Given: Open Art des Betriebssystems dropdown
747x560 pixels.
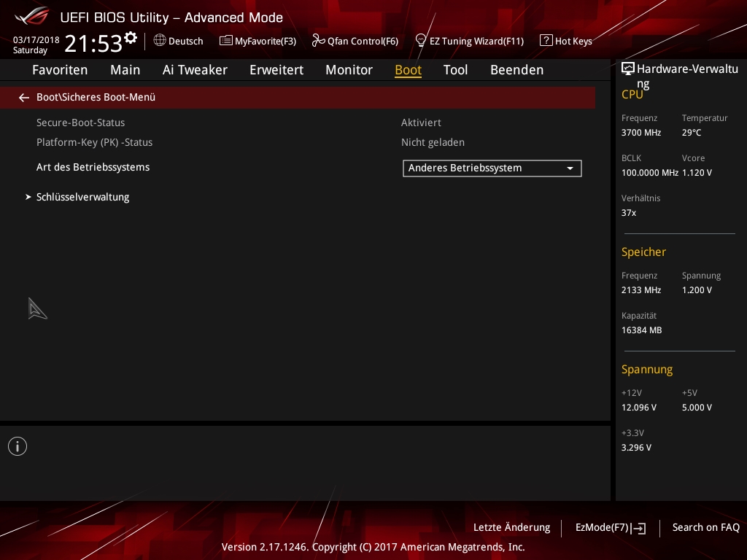Looking at the screenshot, I should click(x=492, y=168).
